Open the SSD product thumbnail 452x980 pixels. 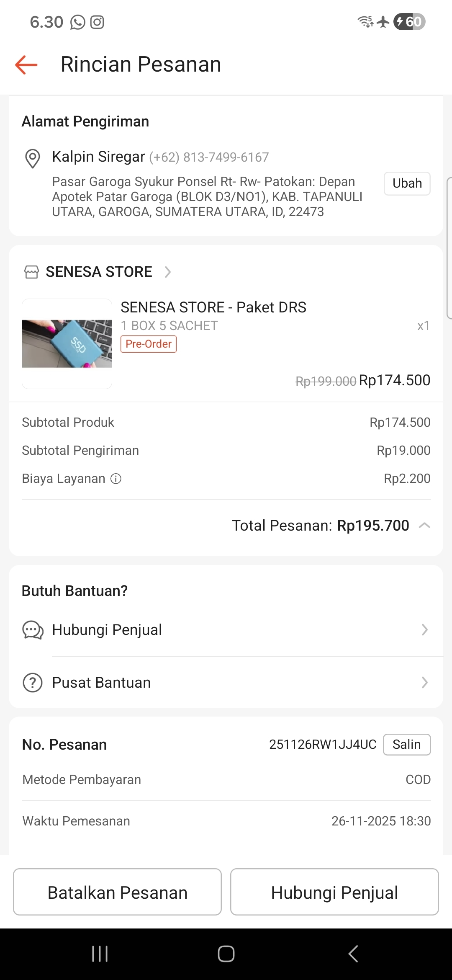click(x=67, y=343)
